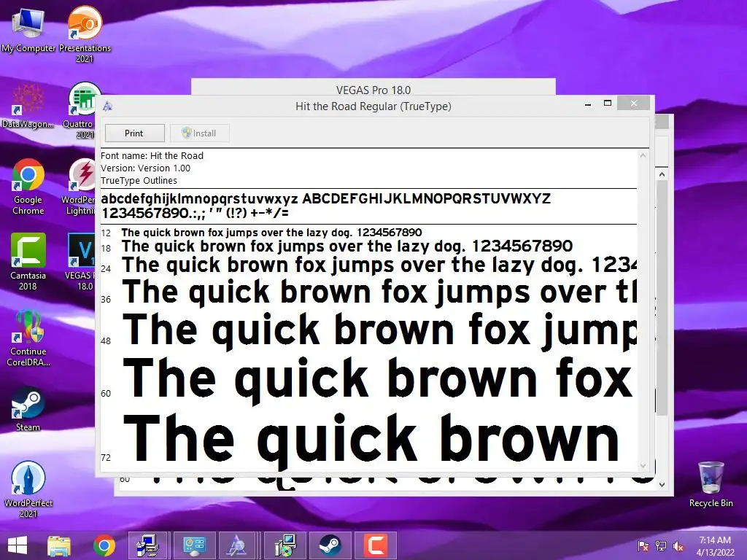
Task: Click the Install button with shield icon
Action: click(200, 133)
